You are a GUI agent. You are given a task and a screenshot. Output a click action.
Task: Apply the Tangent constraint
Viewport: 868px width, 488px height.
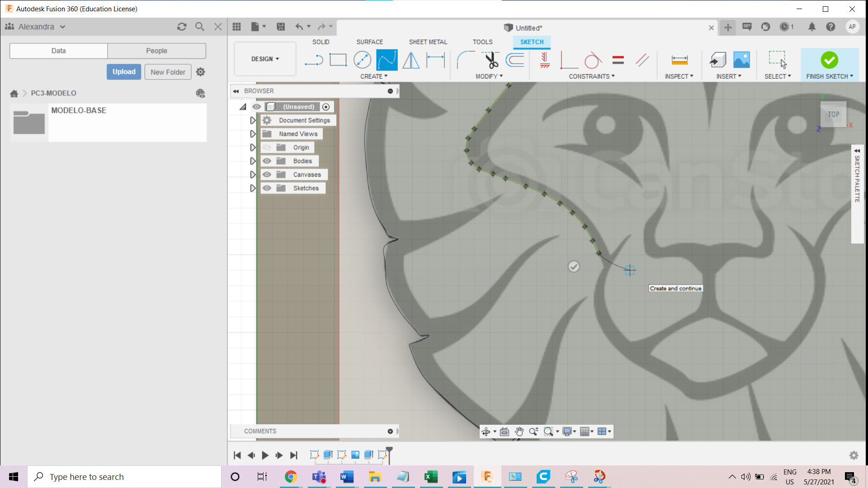593,60
